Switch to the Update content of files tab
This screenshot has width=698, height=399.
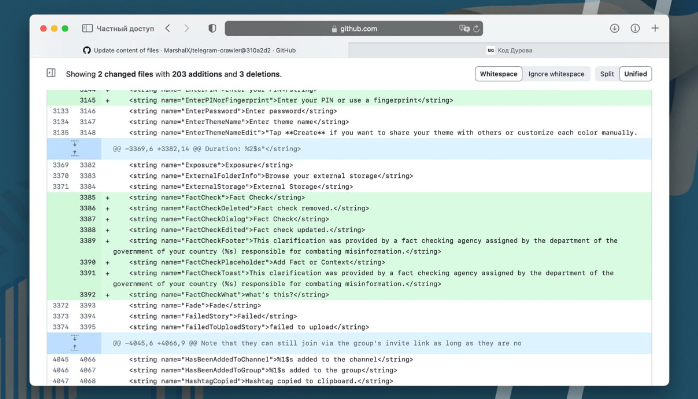tap(189, 50)
